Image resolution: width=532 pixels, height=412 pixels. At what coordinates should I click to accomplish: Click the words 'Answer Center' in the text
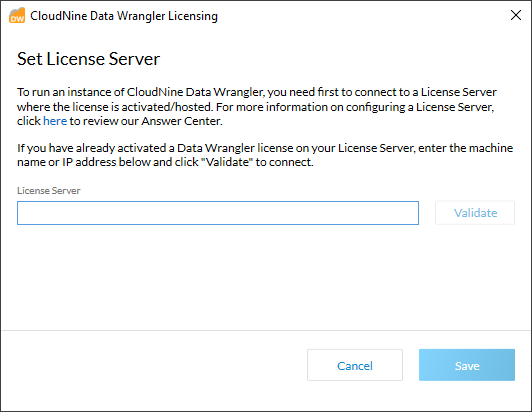click(x=181, y=121)
